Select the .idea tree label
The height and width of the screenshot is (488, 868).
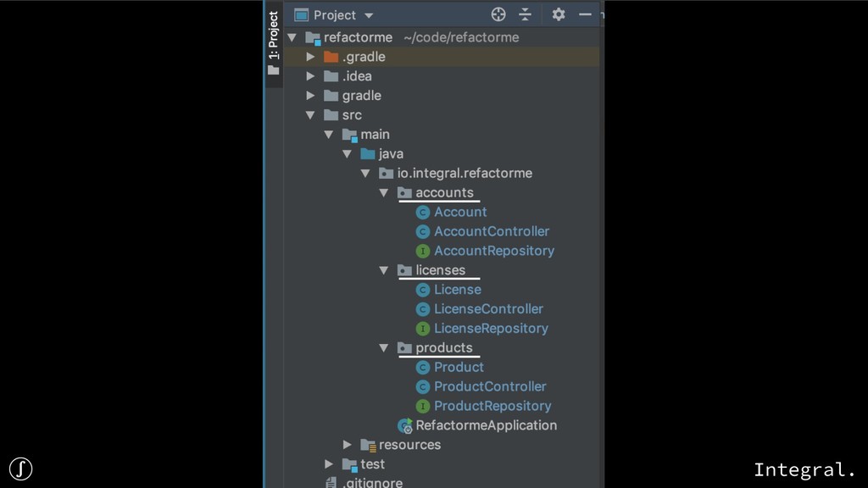[357, 76]
